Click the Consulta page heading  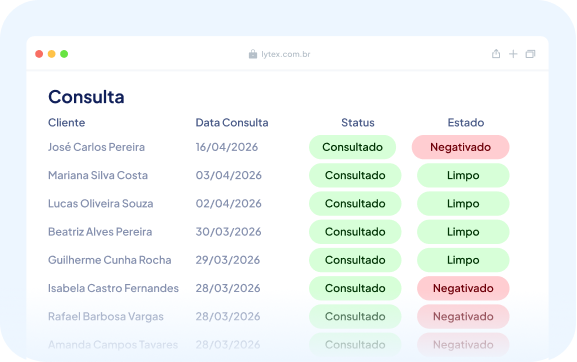[x=86, y=97]
